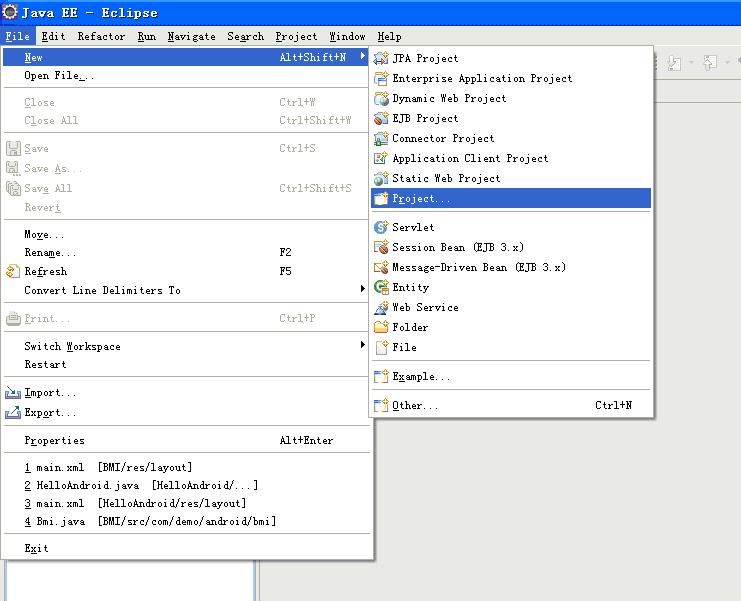Click the Eclipse title bar icon
The image size is (741, 601).
click(10, 12)
